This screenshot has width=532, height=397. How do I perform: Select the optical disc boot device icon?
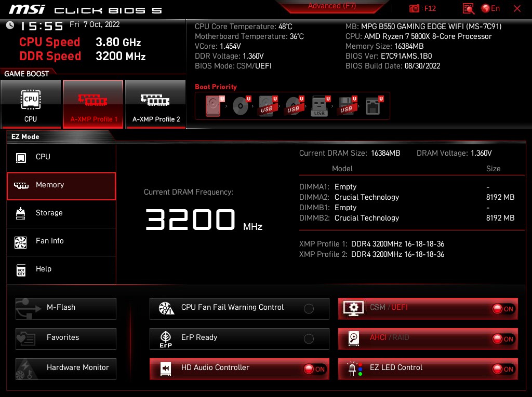click(240, 106)
